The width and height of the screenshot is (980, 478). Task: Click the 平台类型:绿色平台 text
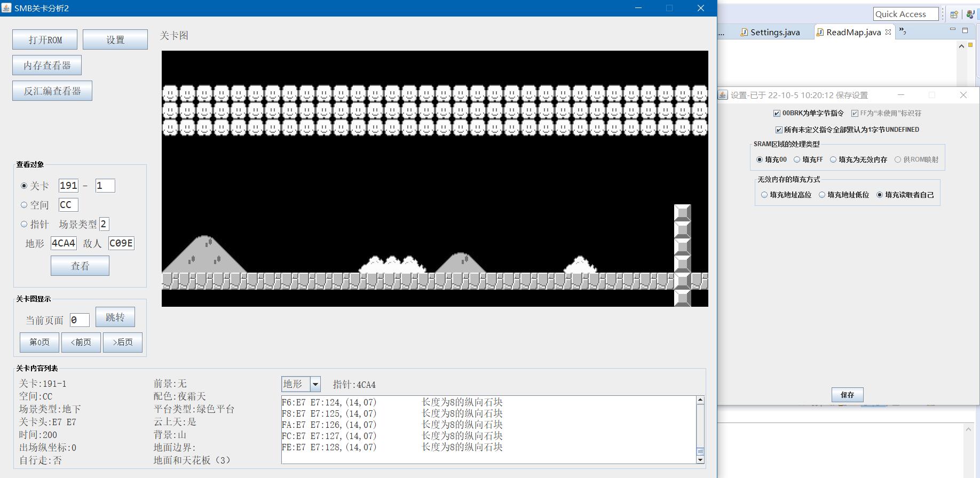[194, 409]
